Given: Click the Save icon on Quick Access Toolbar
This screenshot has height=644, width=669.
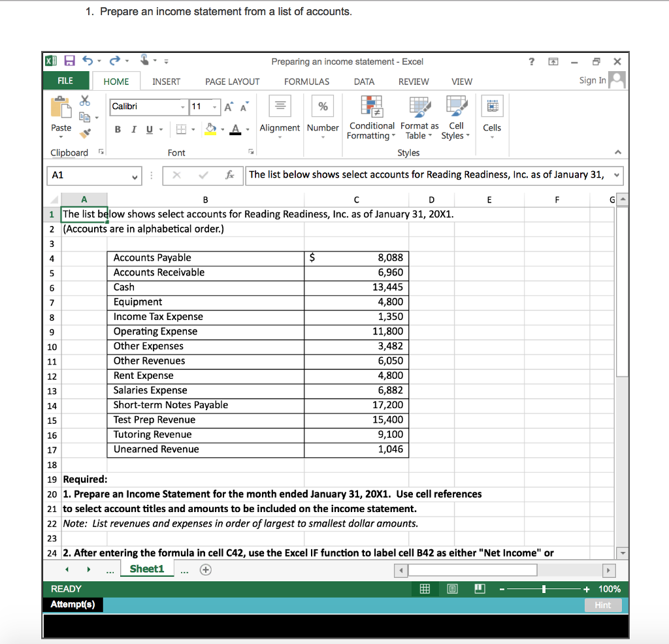Looking at the screenshot, I should click(x=69, y=61).
